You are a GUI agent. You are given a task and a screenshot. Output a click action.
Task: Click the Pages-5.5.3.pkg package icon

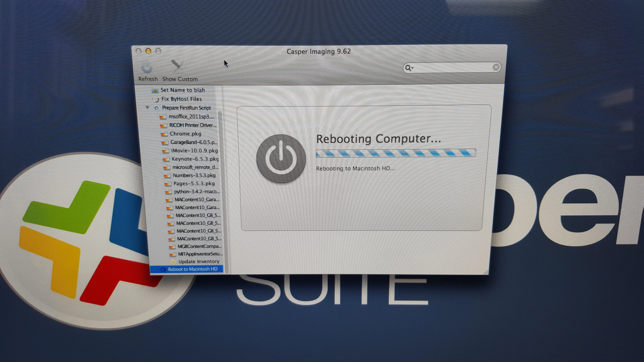pos(168,184)
